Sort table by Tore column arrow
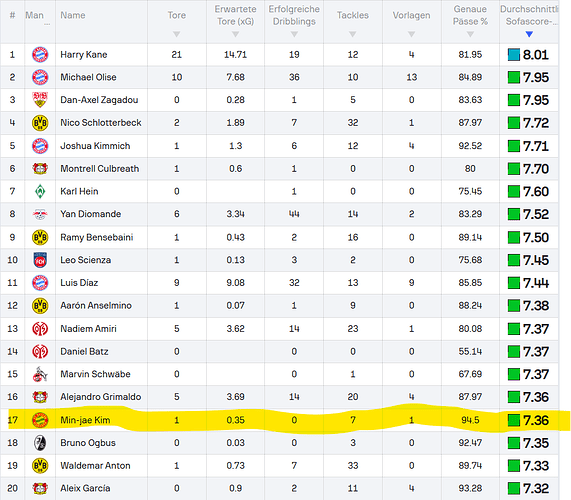The height and width of the screenshot is (500, 571). coord(177,34)
